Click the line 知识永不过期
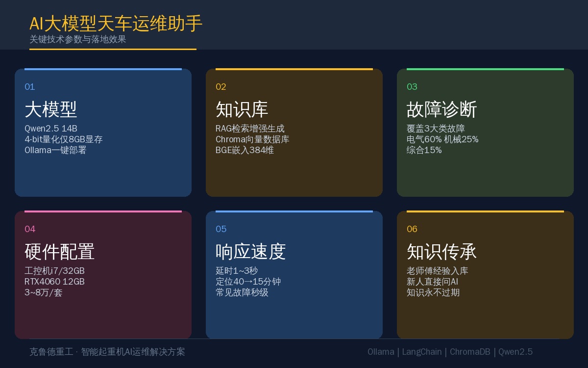588x368 pixels. pyautogui.click(x=433, y=292)
